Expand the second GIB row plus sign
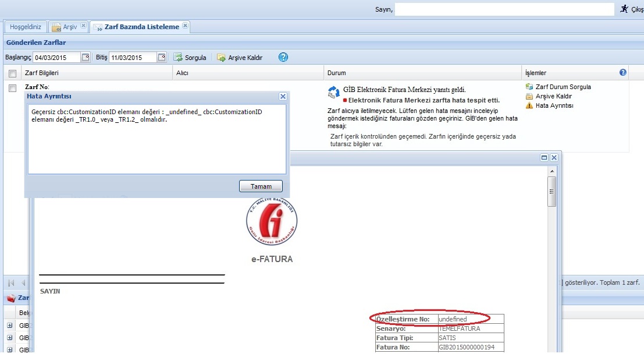644x357 pixels. (10, 338)
